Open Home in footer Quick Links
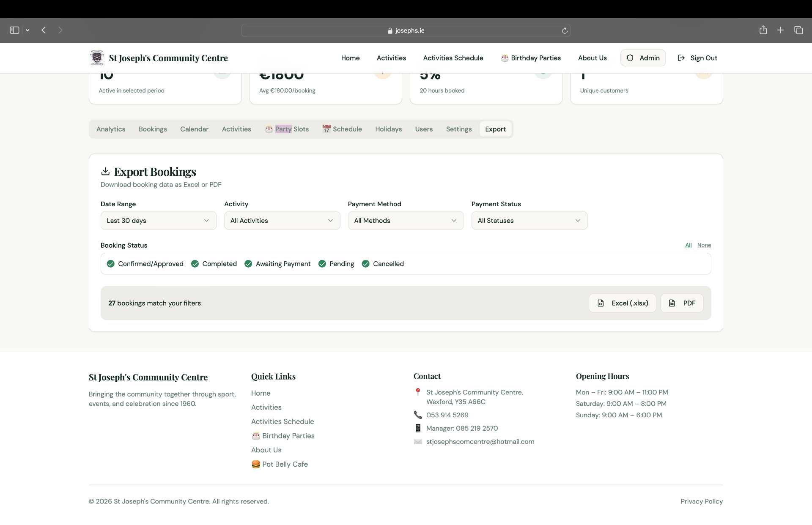Screen dimensions: 812x525 [261, 393]
